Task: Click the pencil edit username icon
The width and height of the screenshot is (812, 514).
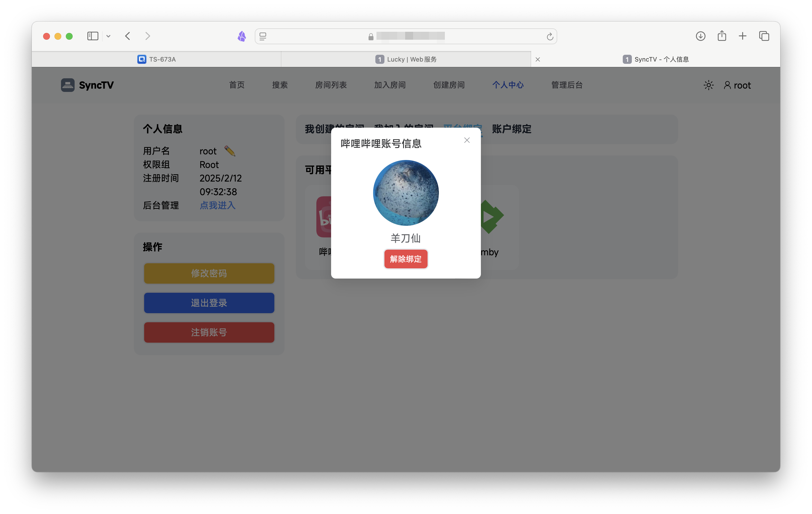Action: (x=230, y=151)
